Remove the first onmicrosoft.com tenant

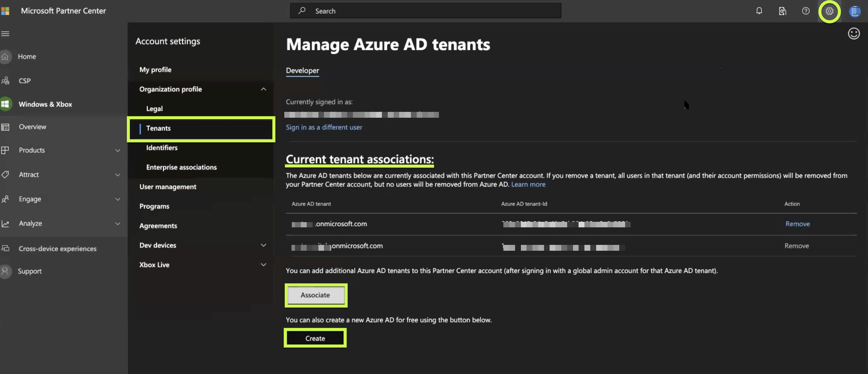797,224
